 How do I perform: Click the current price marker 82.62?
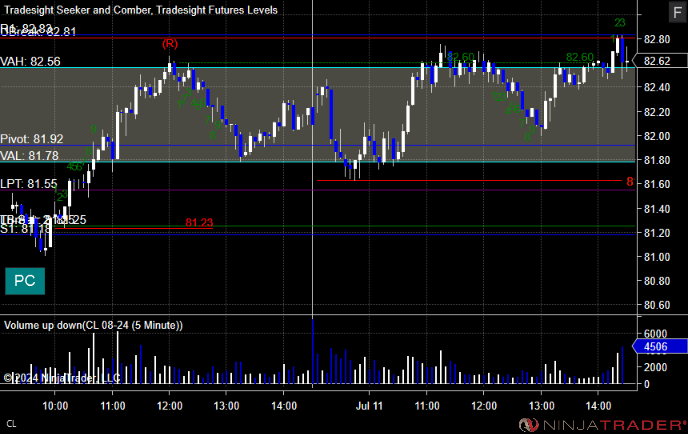coord(660,61)
